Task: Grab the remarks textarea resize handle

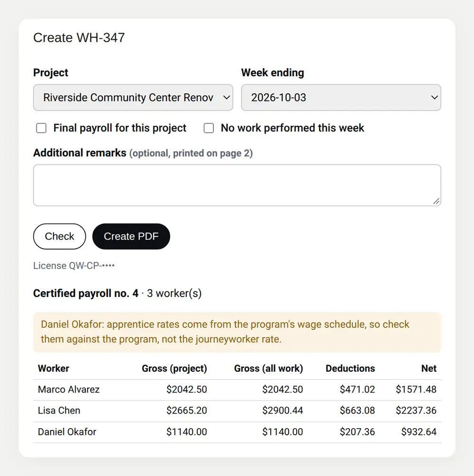Action: [x=437, y=201]
